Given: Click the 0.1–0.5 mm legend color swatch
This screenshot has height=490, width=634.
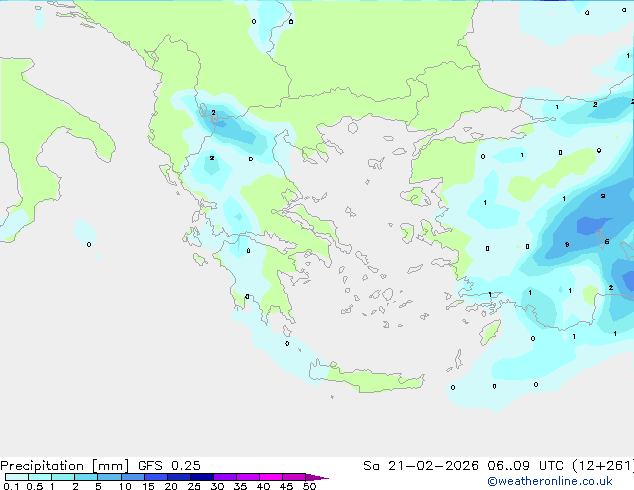Looking at the screenshot, I should click(17, 477).
